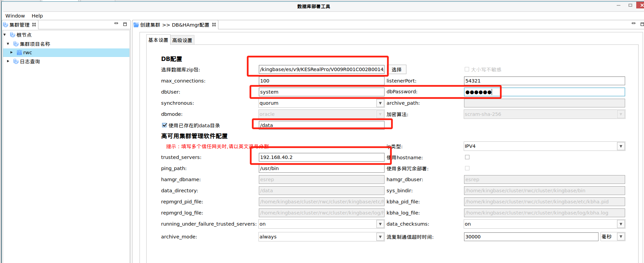Open the Help menu
Screen dimensions: 644x263
[37, 16]
